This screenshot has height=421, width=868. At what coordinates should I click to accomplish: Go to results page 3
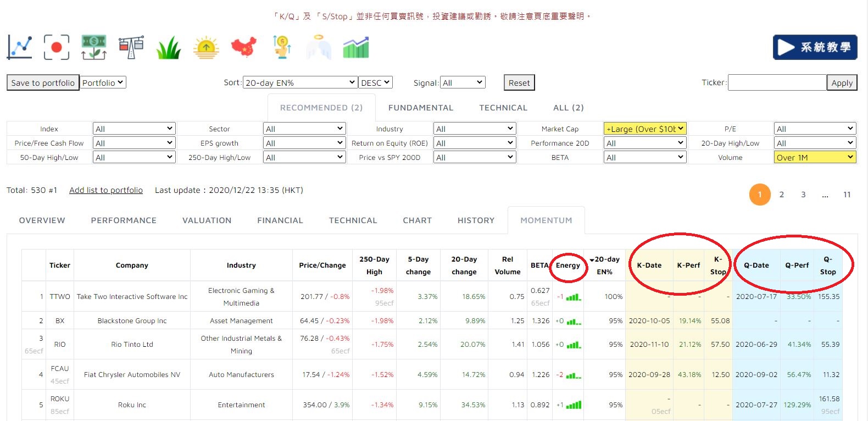coord(803,195)
